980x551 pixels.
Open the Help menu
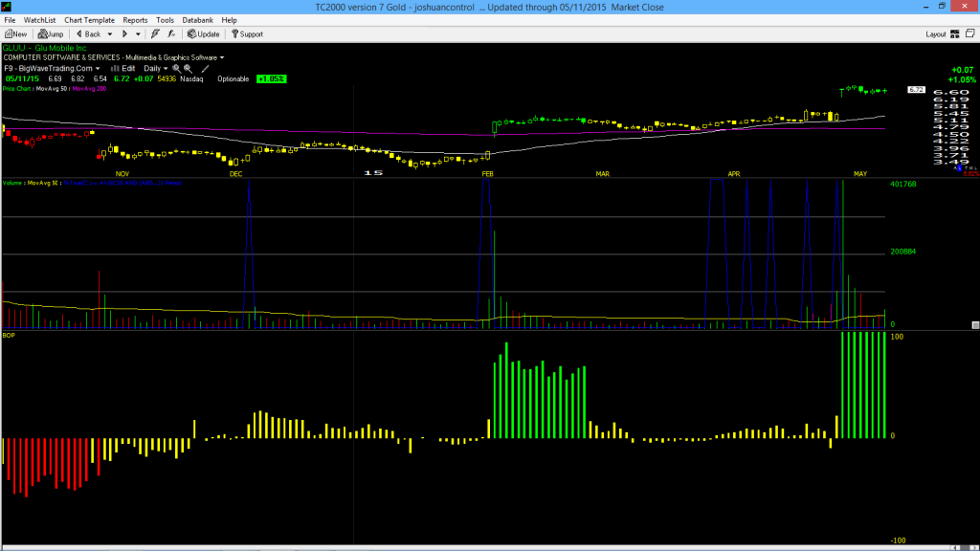point(230,20)
